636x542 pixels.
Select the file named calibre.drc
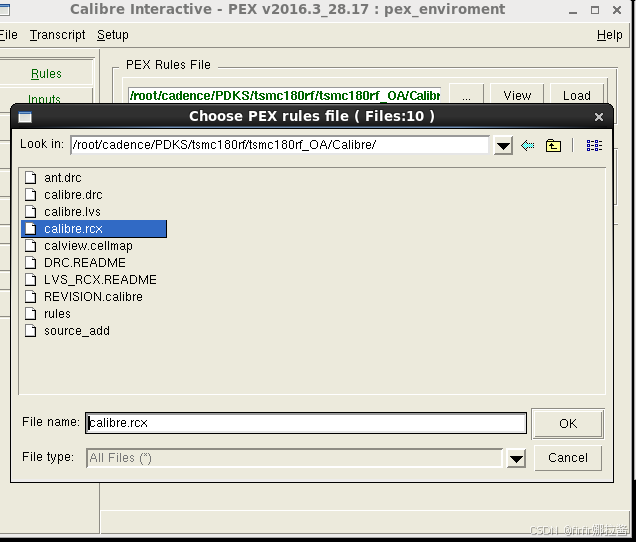tap(73, 195)
